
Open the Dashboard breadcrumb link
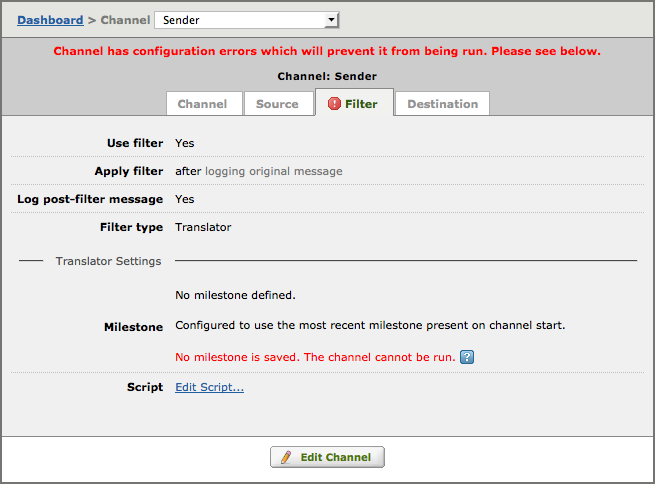point(50,20)
